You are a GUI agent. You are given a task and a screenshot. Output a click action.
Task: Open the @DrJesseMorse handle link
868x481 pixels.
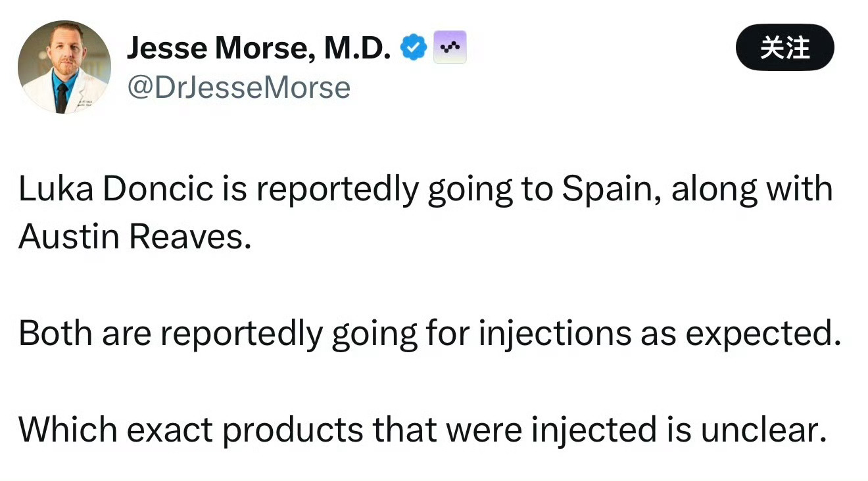(239, 86)
